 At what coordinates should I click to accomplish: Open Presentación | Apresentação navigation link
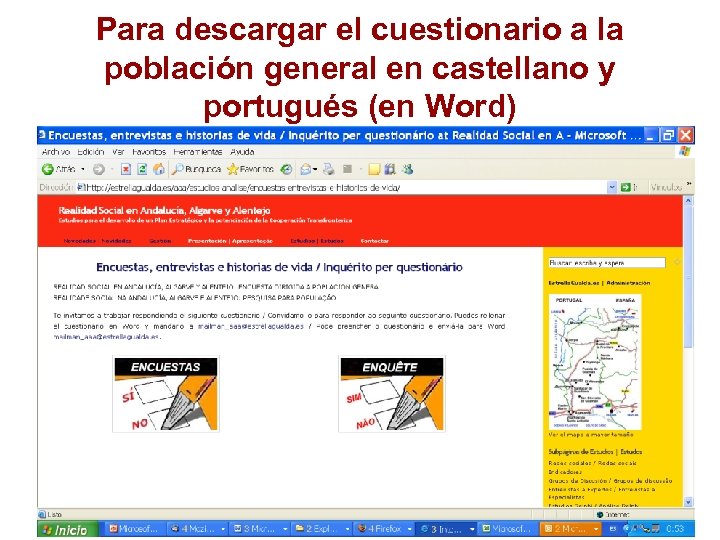(230, 241)
